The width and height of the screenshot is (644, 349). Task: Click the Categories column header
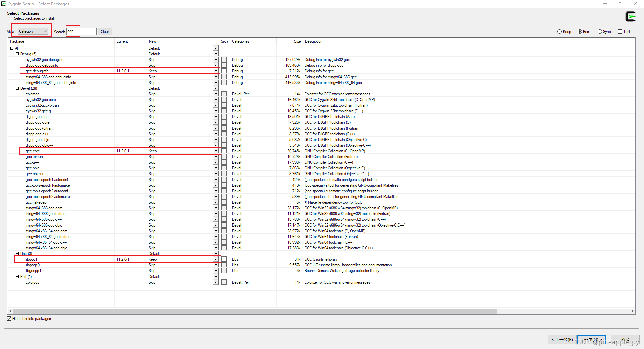point(253,41)
